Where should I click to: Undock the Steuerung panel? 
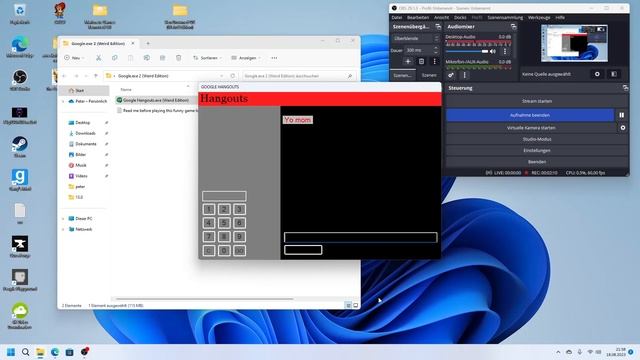click(x=625, y=88)
